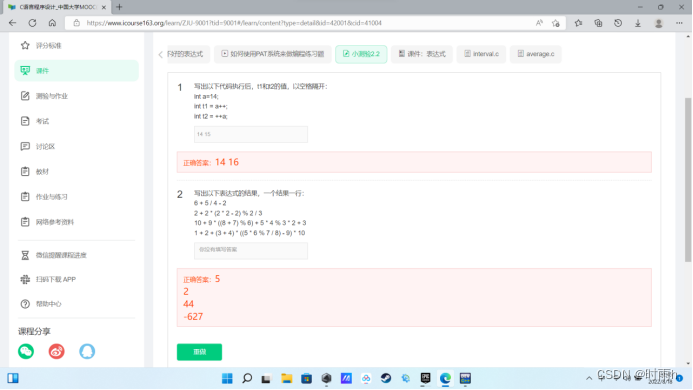Open the favorites list
693x390 pixels.
pos(578,23)
